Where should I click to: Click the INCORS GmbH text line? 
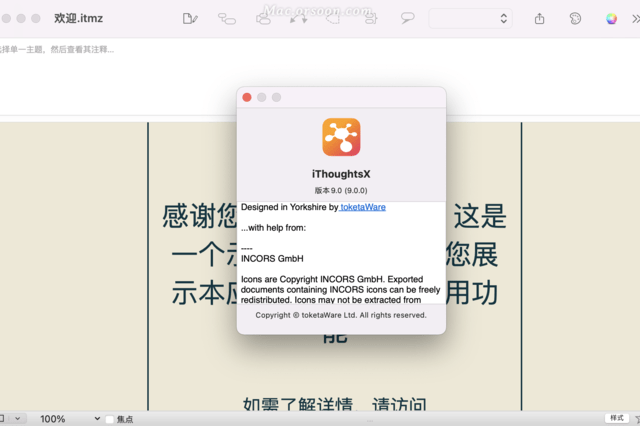[272, 259]
